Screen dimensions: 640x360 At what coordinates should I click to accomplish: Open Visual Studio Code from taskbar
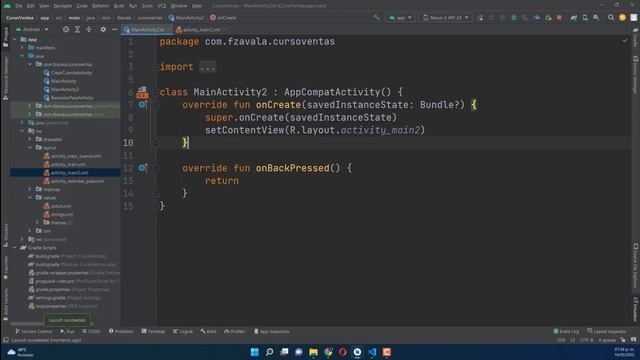pyautogui.click(x=372, y=352)
